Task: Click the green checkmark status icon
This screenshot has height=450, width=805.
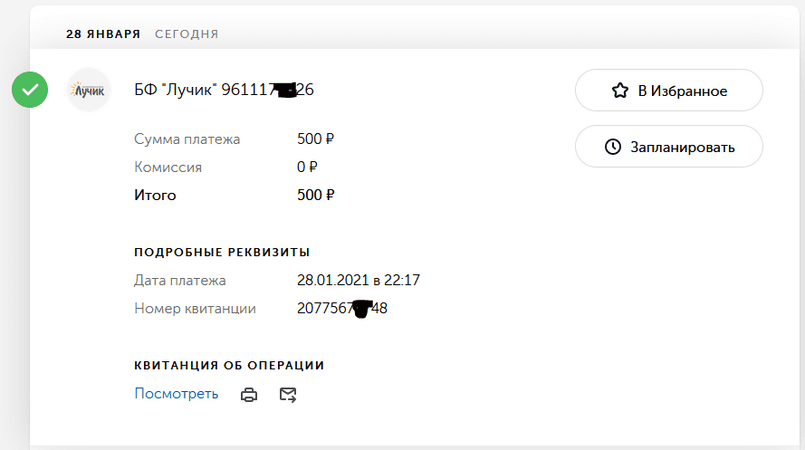Action: (x=30, y=90)
